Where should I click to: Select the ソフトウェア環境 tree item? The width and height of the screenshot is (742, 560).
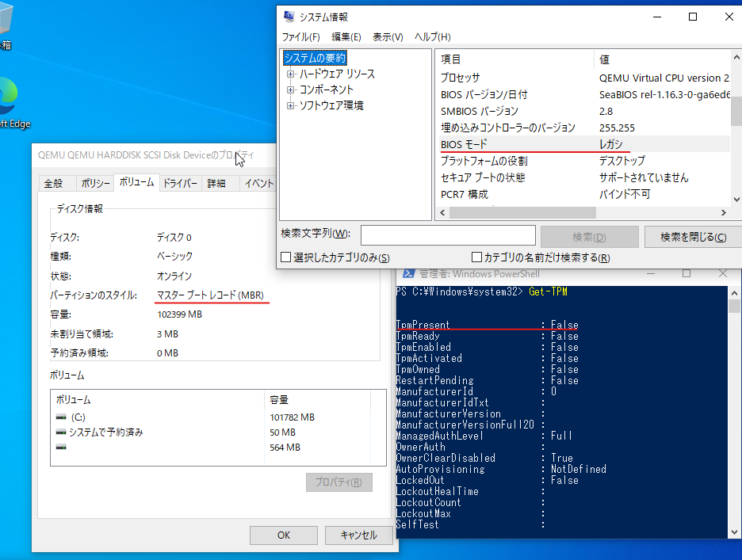(x=331, y=105)
